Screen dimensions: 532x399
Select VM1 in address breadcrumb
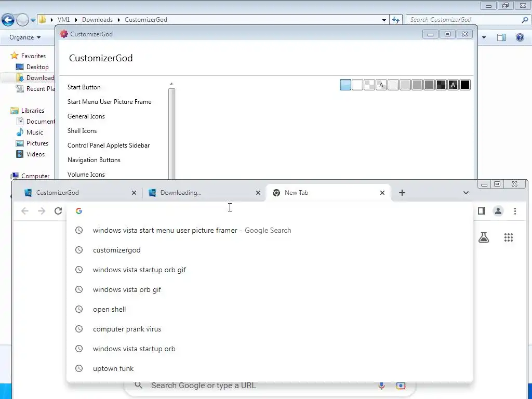click(63, 20)
